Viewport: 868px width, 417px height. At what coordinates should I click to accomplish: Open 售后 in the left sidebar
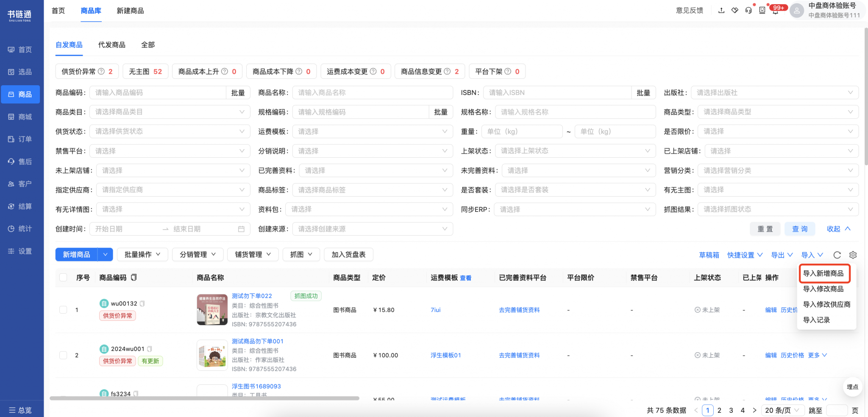[20, 161]
